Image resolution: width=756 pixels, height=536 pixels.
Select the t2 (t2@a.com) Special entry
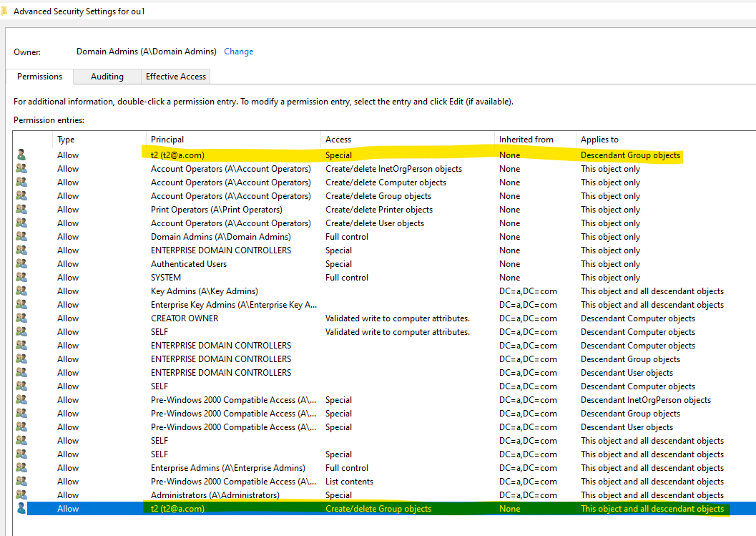click(x=385, y=155)
